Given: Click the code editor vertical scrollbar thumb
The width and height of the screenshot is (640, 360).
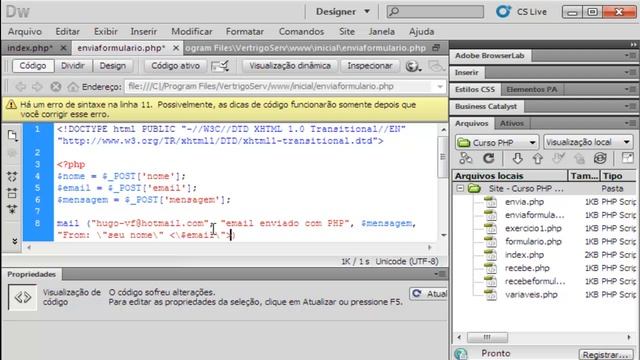Looking at the screenshot, I should [443, 157].
